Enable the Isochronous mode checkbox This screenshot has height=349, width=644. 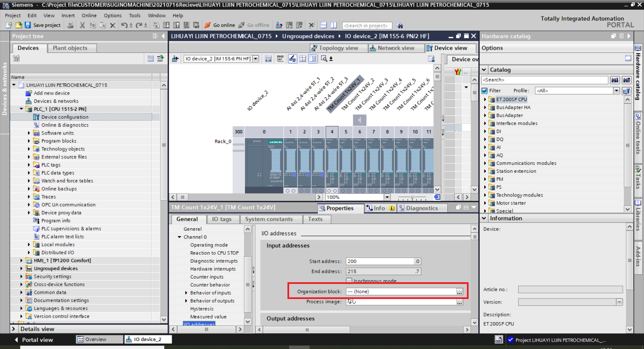[349, 281]
